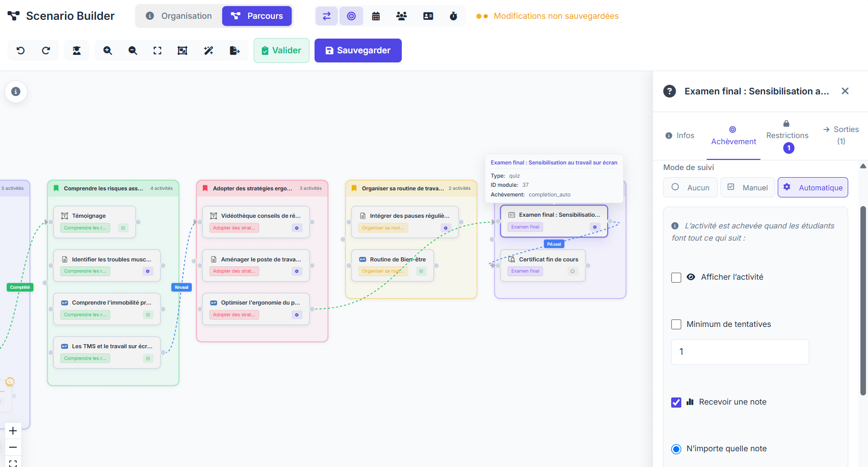
Task: Select Aucun tracking mode
Action: click(x=690, y=187)
